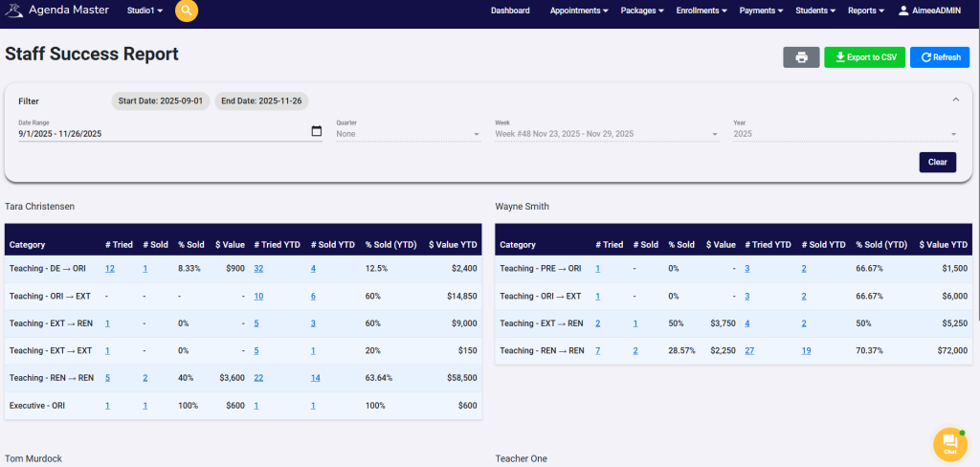This screenshot has height=467, width=980.
Task: Open the Week selection dropdown
Action: click(606, 134)
